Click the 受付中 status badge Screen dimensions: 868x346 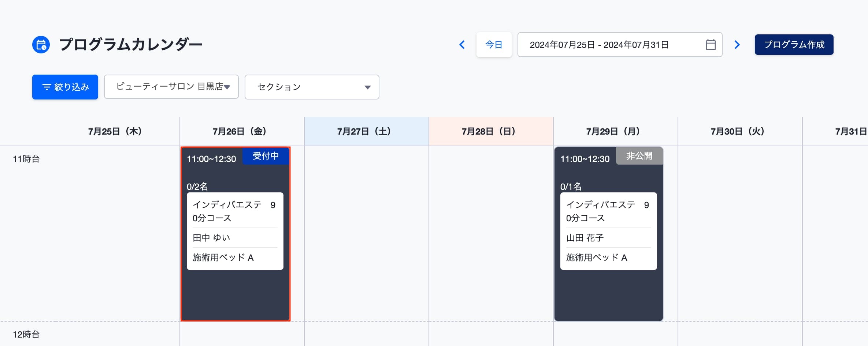tap(266, 156)
